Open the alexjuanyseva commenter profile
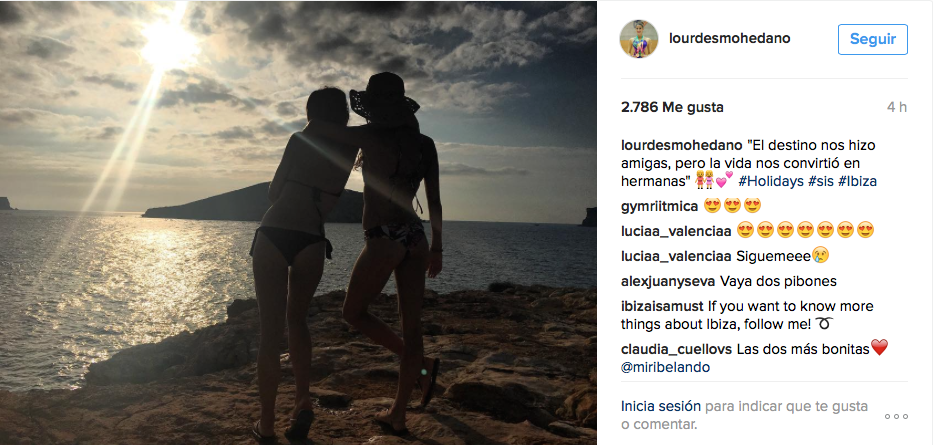933x445 pixels. 668,281
